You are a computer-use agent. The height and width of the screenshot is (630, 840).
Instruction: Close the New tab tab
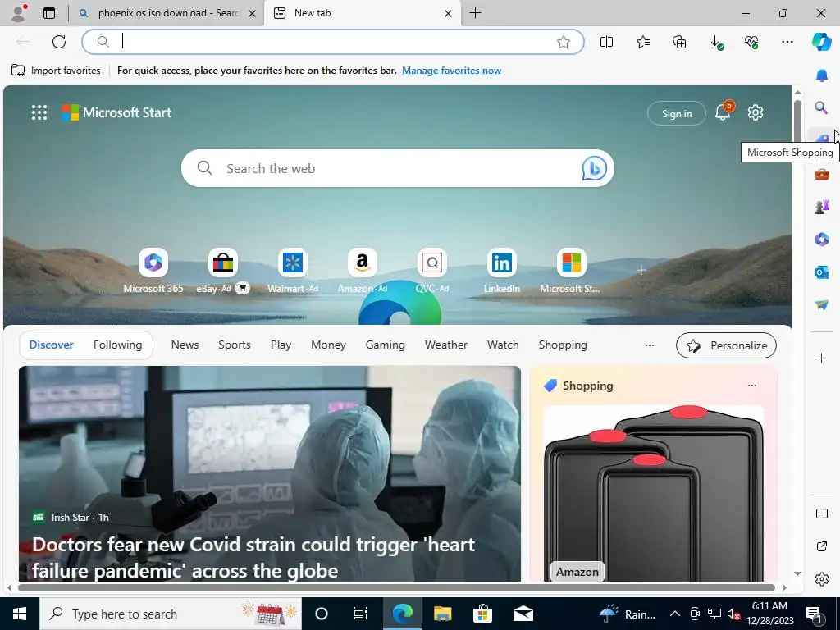pyautogui.click(x=448, y=13)
